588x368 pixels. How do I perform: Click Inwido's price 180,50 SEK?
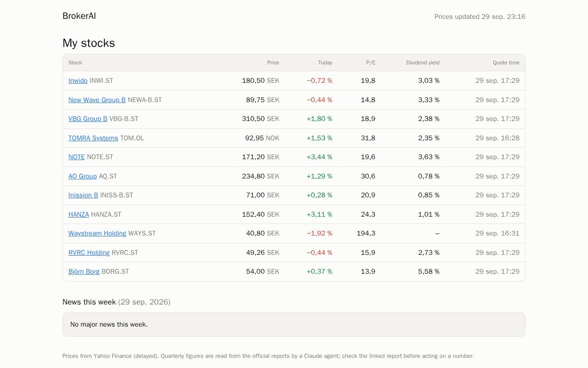pos(260,80)
